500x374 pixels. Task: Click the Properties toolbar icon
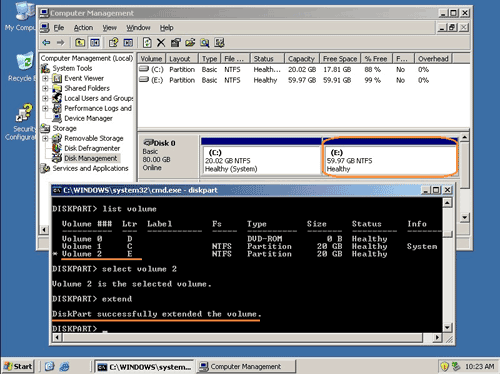tap(176, 43)
